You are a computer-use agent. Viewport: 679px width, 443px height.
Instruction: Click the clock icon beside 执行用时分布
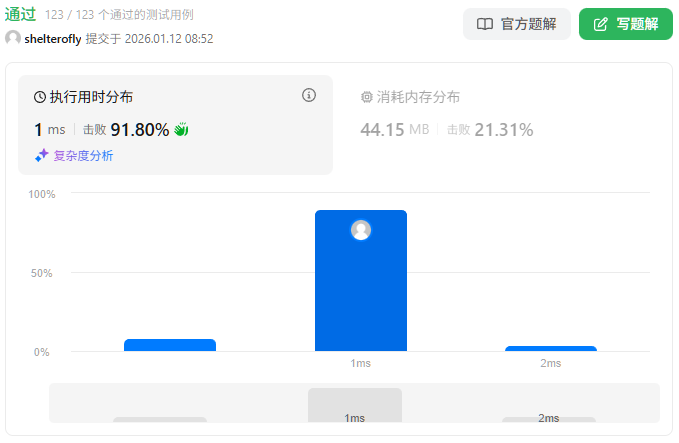point(40,97)
